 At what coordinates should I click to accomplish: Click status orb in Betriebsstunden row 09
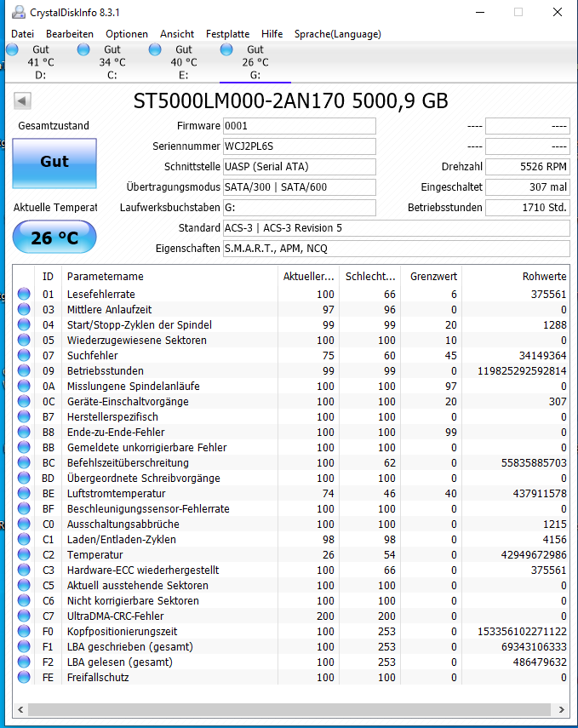[24, 370]
